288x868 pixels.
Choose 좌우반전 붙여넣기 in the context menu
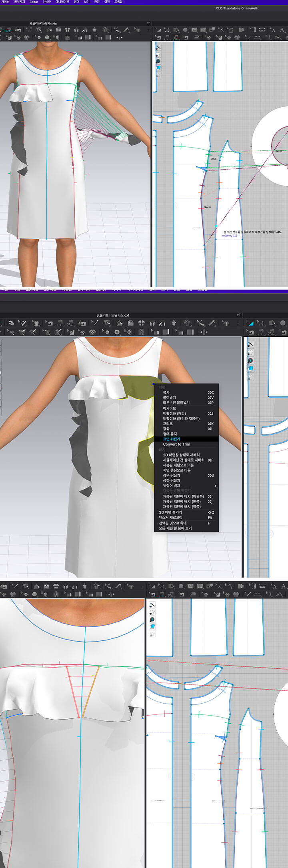pyautogui.click(x=186, y=403)
